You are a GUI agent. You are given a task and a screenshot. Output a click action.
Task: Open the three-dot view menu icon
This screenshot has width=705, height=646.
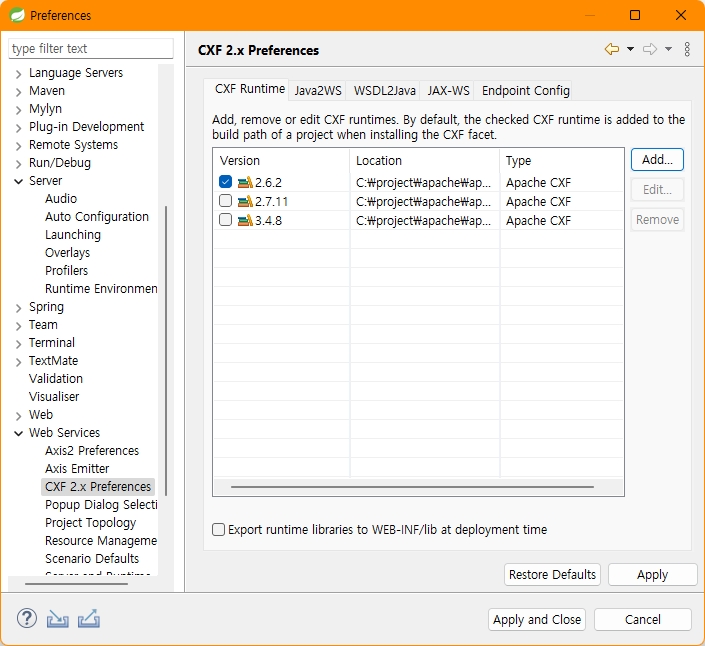click(x=687, y=49)
